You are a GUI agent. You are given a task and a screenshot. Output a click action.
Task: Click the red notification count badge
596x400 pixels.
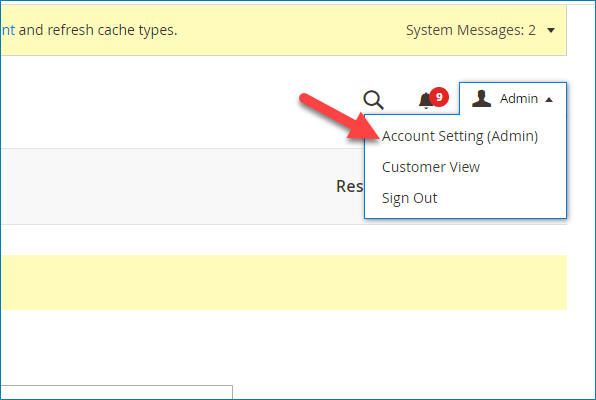[439, 97]
